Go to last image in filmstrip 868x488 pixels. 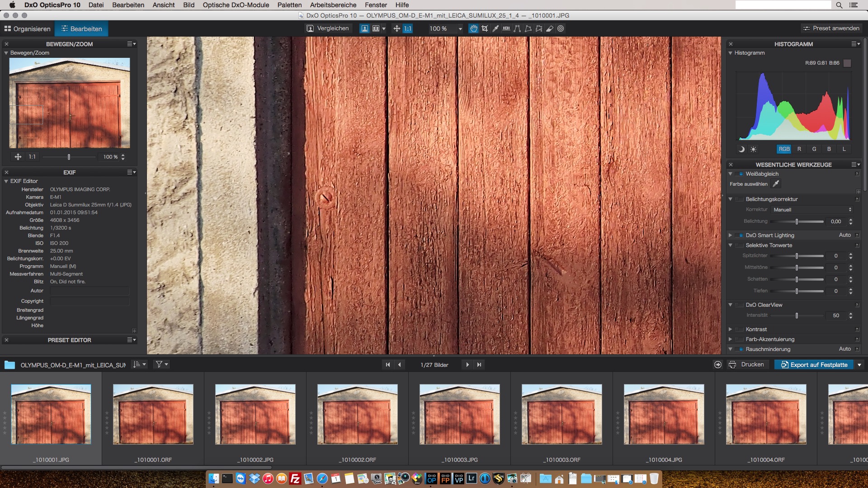(x=479, y=365)
